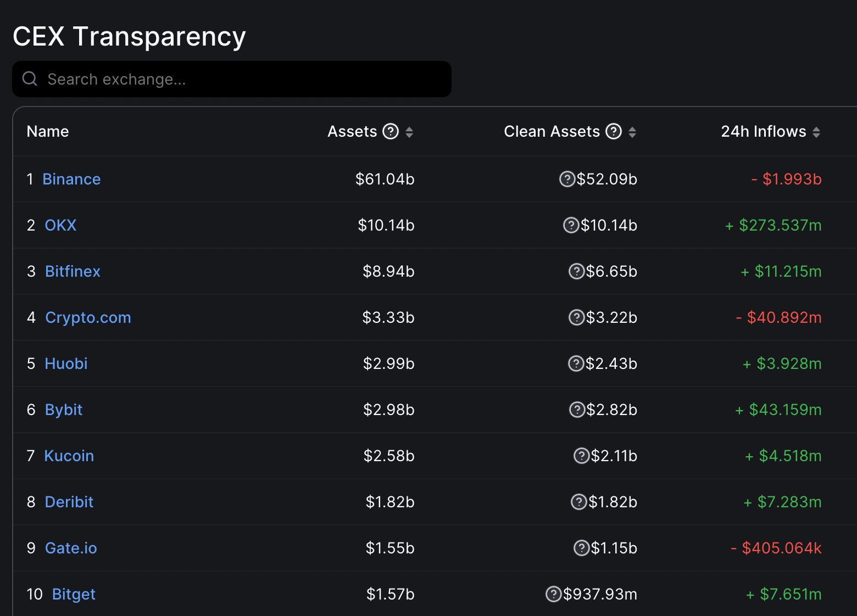Viewport: 857px width, 616px height.
Task: Open the Binance exchange link
Action: [71, 179]
